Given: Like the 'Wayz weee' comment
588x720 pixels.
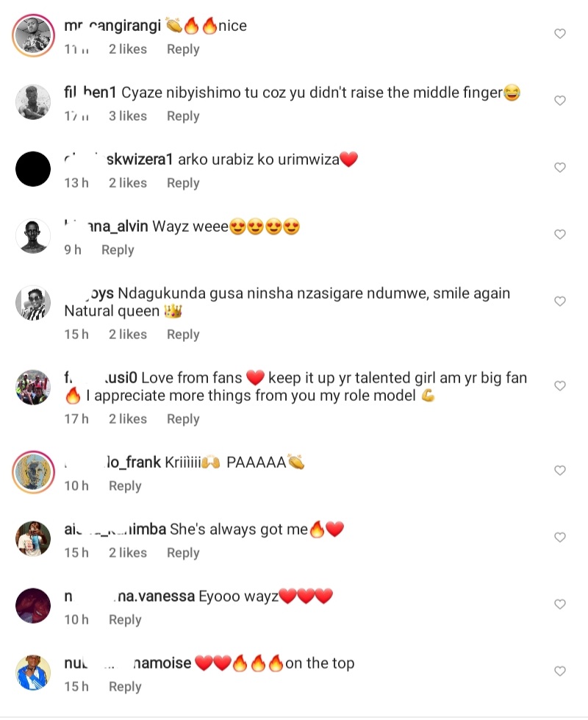Looking at the screenshot, I should (559, 235).
